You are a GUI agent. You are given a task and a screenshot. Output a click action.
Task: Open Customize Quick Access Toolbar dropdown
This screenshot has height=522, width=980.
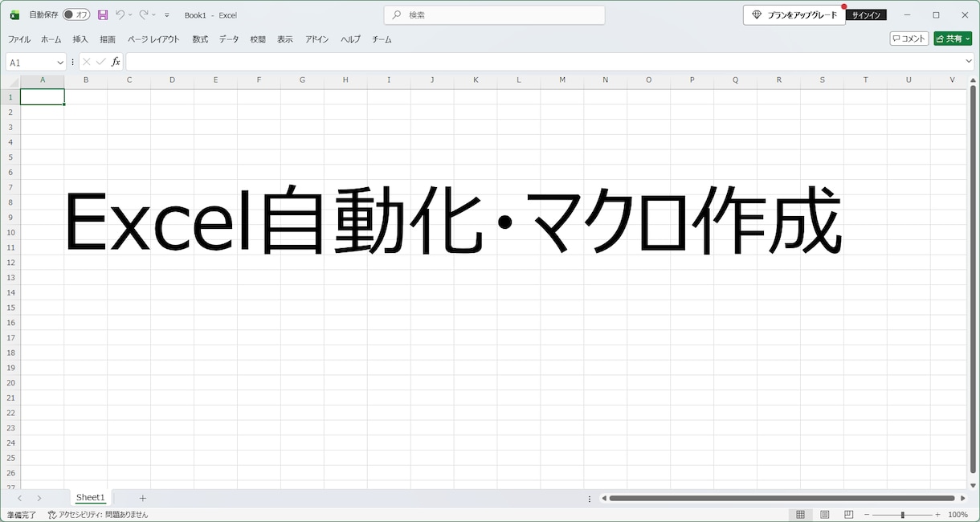[167, 14]
